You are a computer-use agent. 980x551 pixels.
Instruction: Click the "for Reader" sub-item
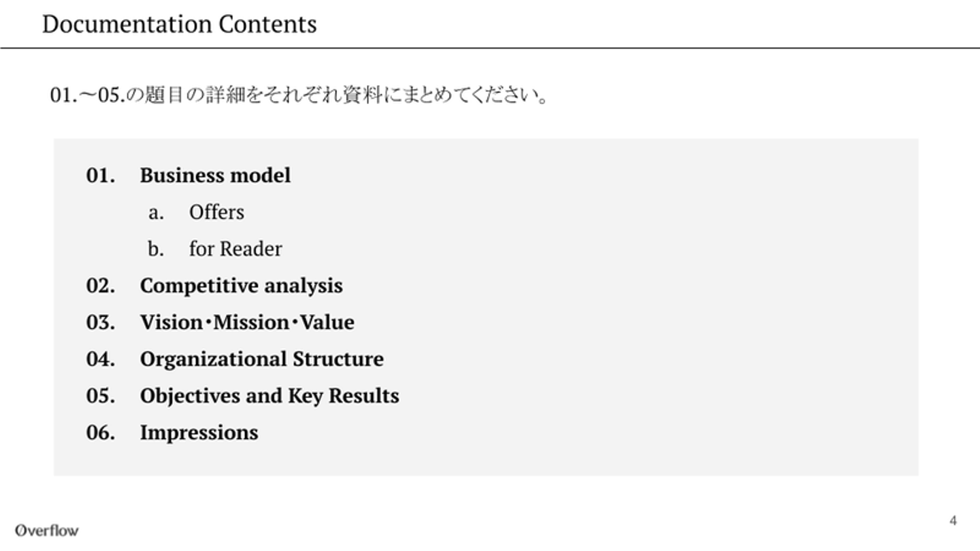pos(235,249)
